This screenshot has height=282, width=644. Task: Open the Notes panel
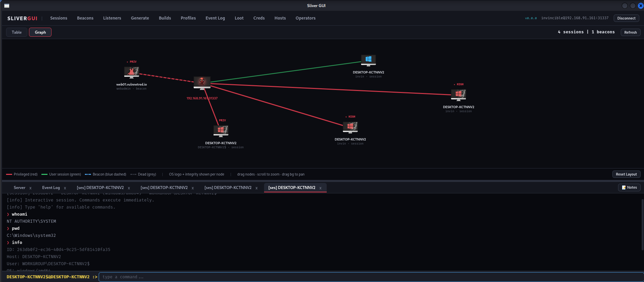pyautogui.click(x=629, y=187)
